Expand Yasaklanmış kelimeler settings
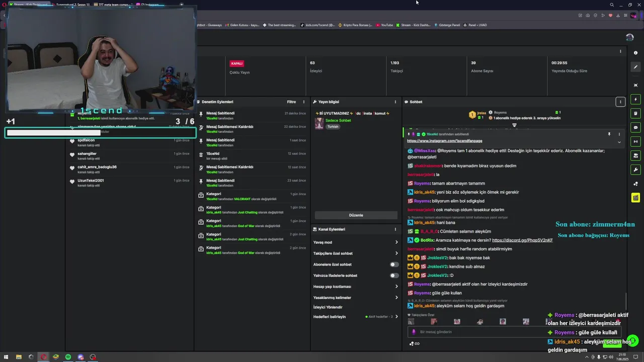The height and width of the screenshot is (362, 644). point(355,298)
